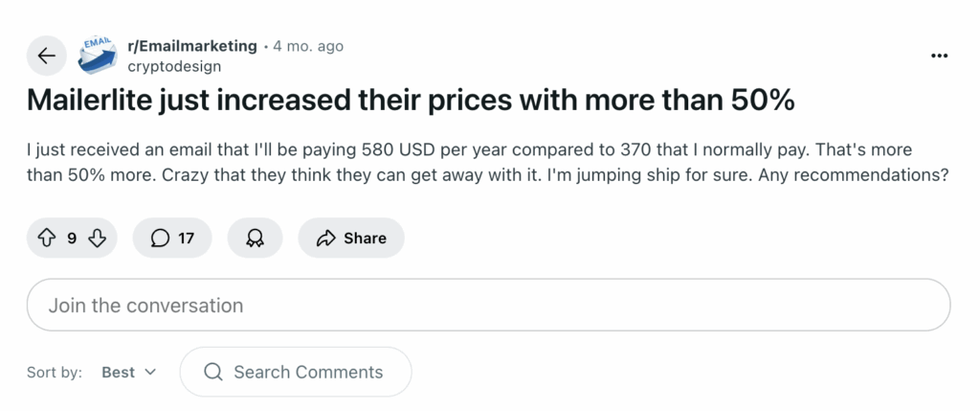Click the post title about Mailerlite prices
Screen dimensions: 980x411
coord(410,101)
